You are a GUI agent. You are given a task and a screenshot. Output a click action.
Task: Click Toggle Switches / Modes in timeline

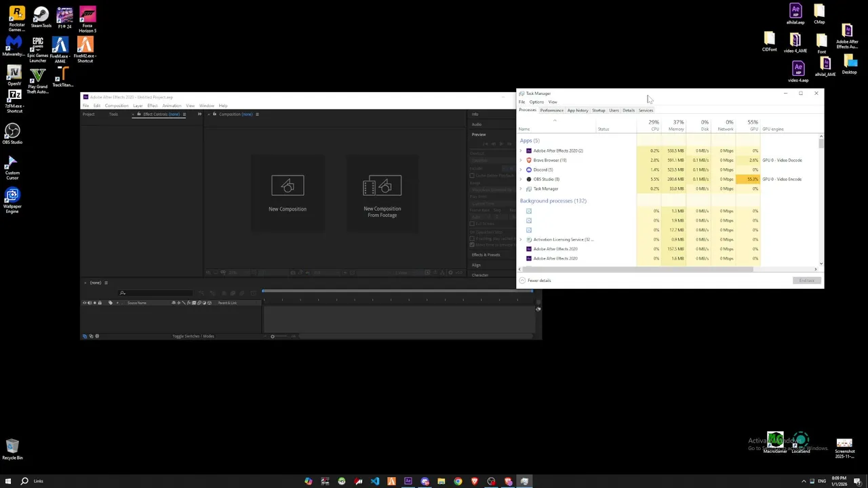[193, 336]
